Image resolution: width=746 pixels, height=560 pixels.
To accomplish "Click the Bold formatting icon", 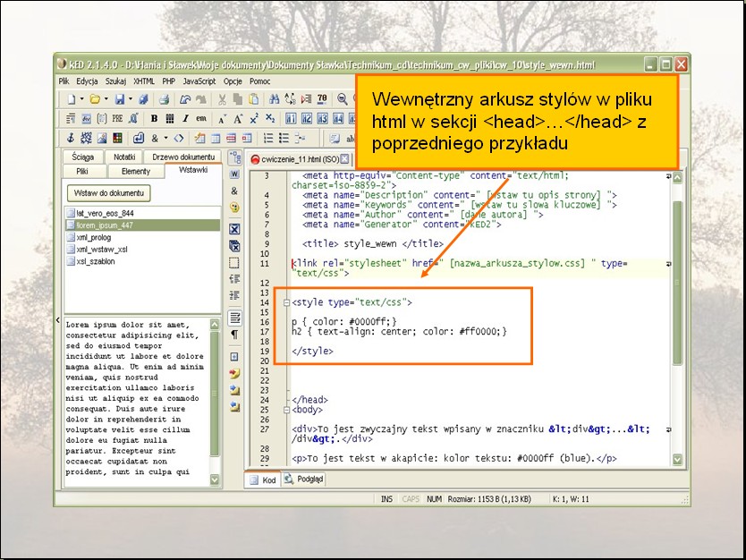I will point(154,118).
